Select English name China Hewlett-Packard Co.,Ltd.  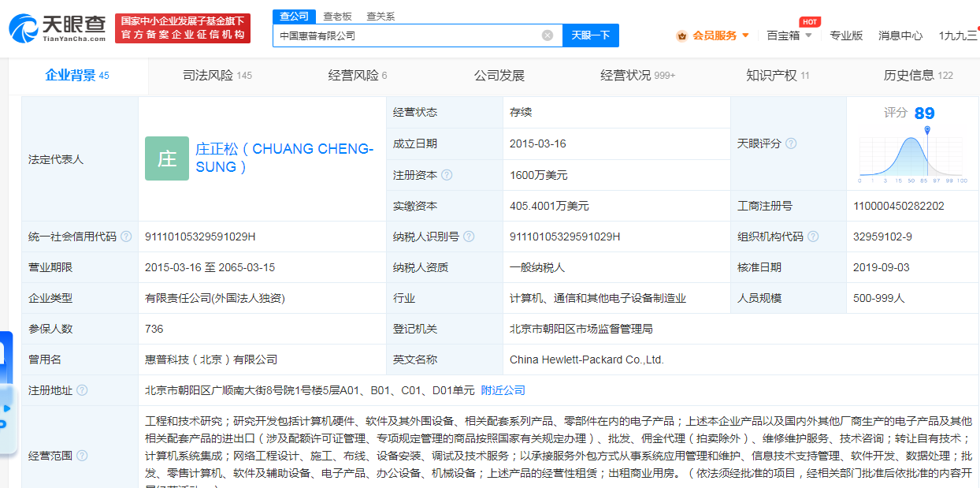pos(587,359)
